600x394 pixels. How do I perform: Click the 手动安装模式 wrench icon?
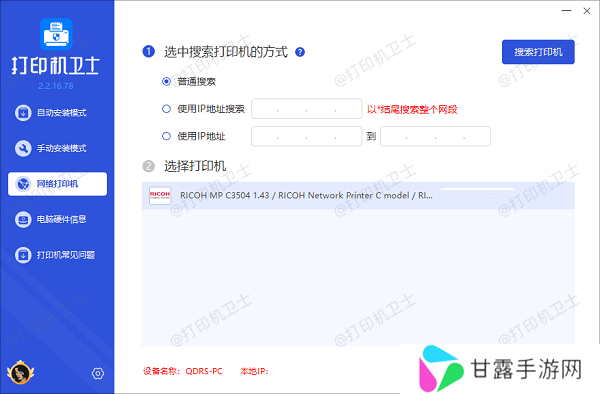click(x=23, y=148)
